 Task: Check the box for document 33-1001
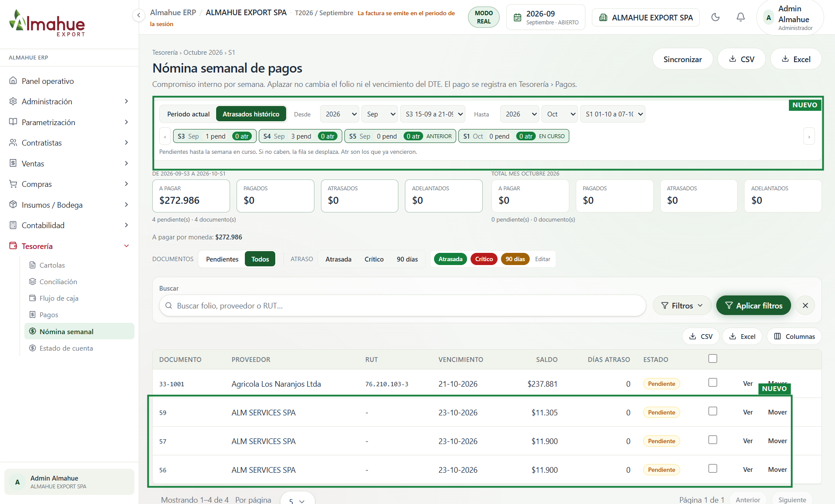coord(713,382)
